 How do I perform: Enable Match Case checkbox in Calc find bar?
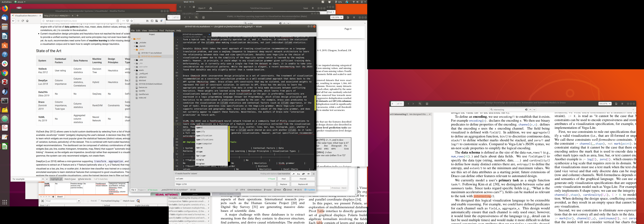tap(121, 201)
